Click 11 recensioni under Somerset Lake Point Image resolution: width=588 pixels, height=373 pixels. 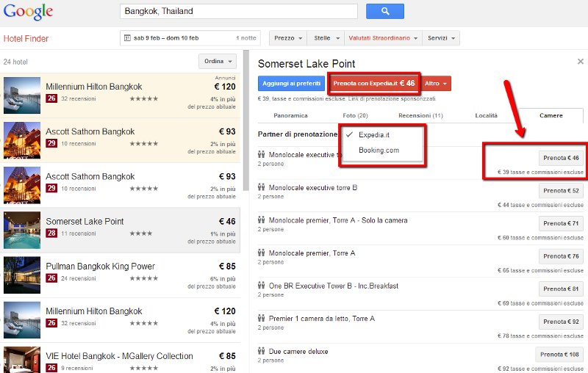click(x=79, y=233)
